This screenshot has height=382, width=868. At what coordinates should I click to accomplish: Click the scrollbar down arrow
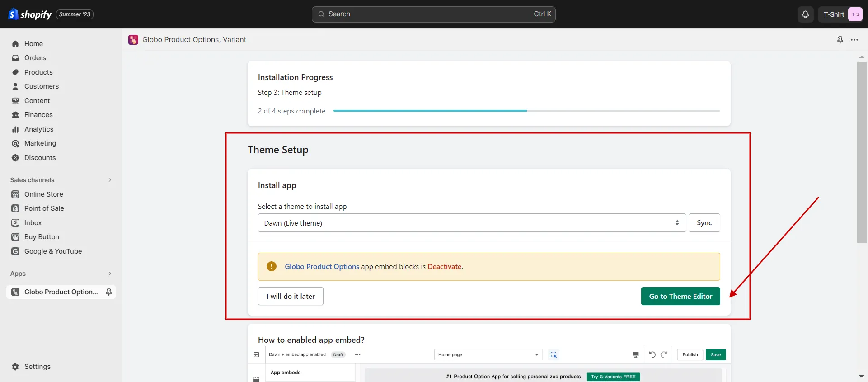[862, 376]
